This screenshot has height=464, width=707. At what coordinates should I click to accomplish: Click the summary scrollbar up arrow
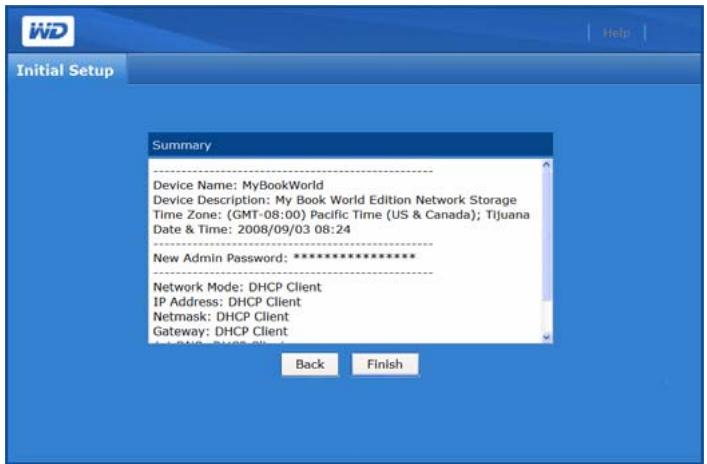pyautogui.click(x=546, y=165)
